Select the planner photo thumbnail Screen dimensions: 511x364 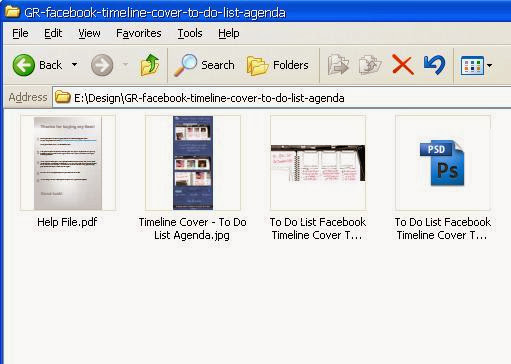pyautogui.click(x=318, y=163)
